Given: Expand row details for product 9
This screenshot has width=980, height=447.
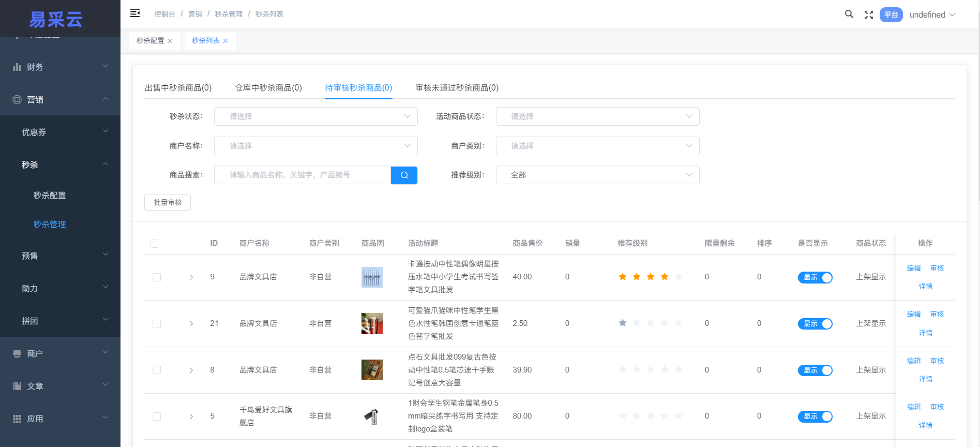Looking at the screenshot, I should pos(191,277).
